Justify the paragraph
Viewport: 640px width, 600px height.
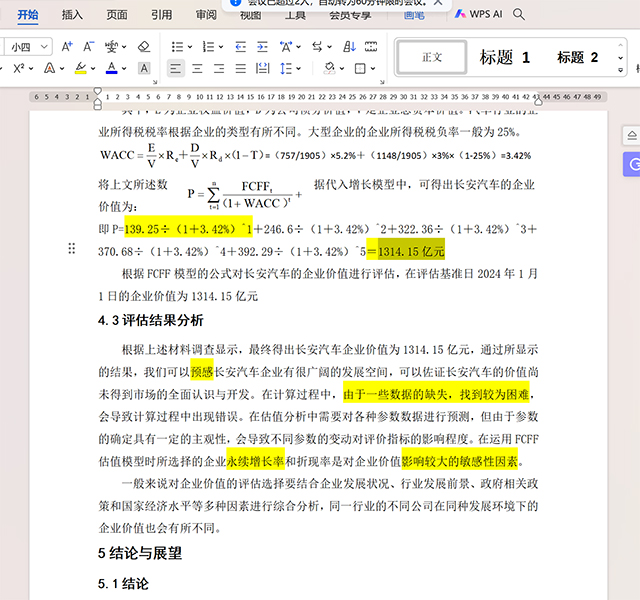pos(241,68)
